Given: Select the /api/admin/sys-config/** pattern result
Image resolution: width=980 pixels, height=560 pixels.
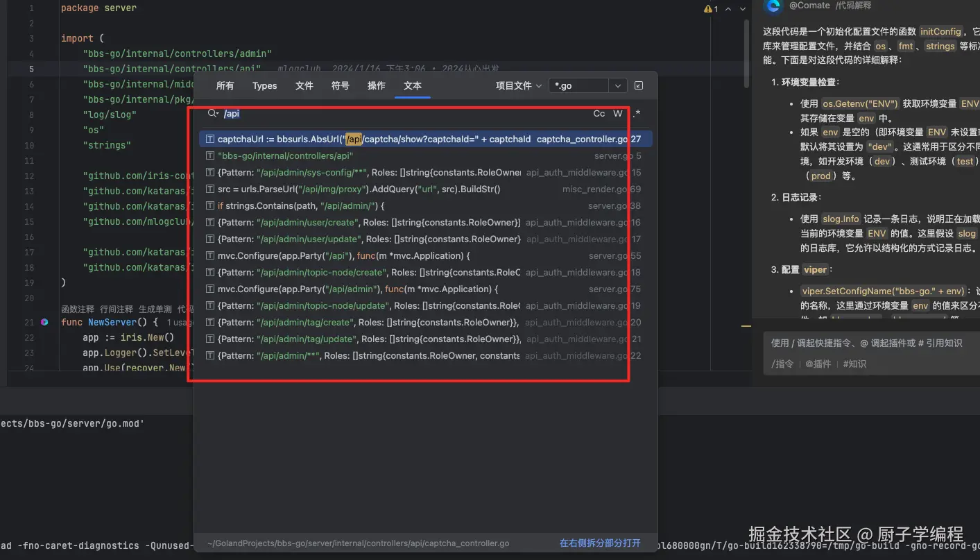Looking at the screenshot, I should point(425,173).
